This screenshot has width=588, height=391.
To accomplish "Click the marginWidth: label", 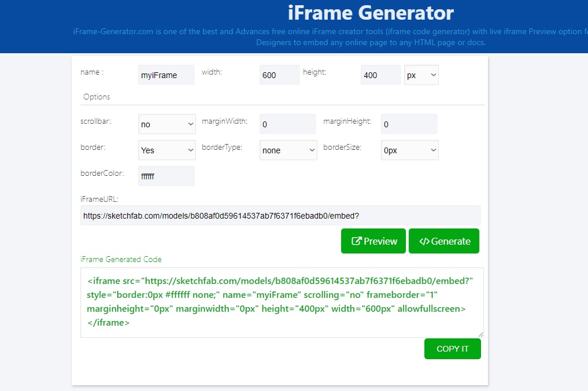I will click(x=225, y=121).
